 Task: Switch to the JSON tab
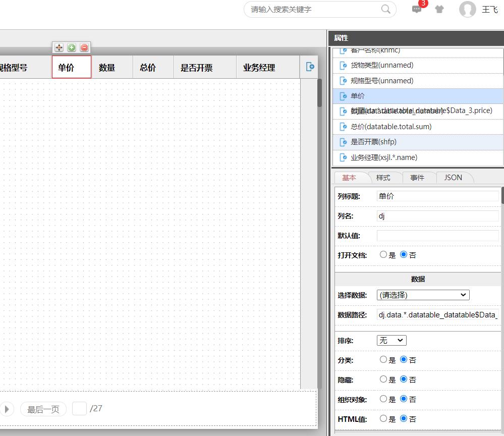point(453,178)
